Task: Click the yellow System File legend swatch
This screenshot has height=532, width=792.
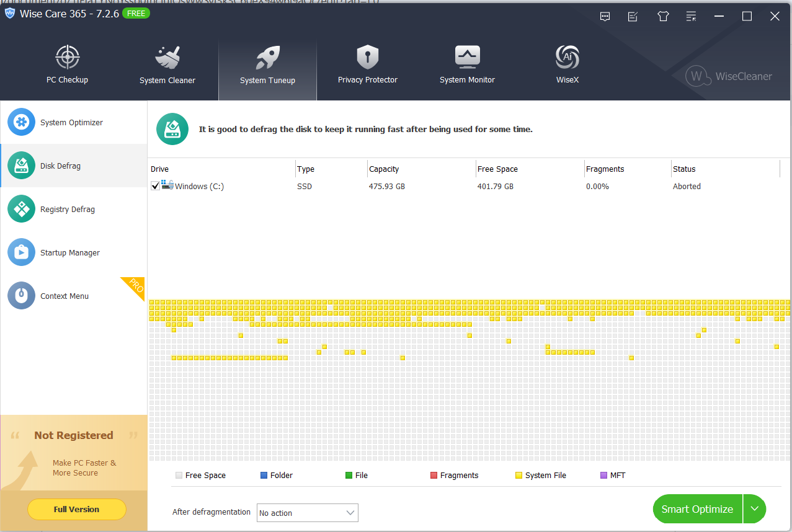Action: [518, 476]
